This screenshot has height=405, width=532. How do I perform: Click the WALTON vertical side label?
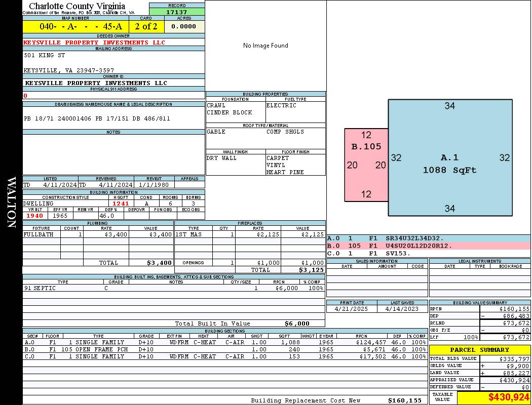11,202
